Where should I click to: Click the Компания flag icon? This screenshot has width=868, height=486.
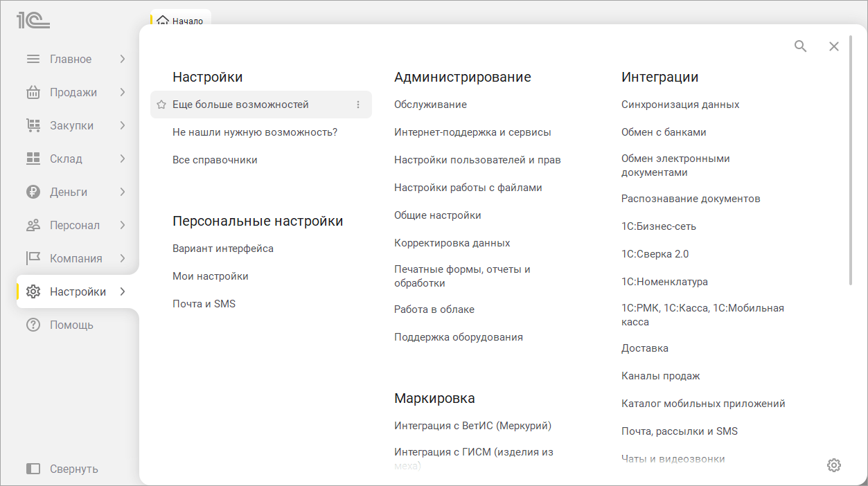[x=33, y=258]
